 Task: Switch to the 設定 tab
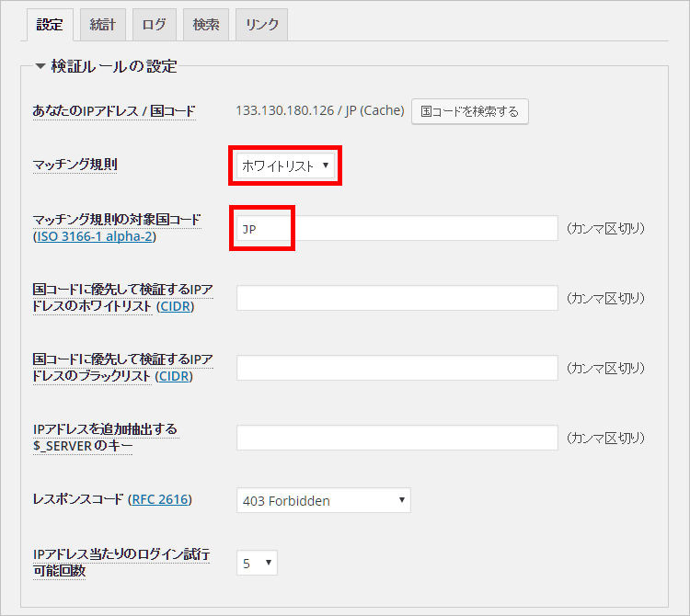click(x=50, y=25)
